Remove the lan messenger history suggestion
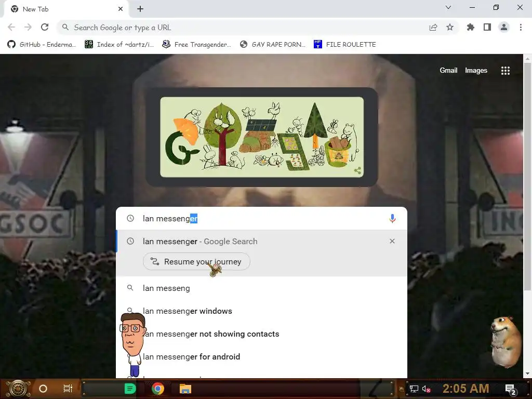This screenshot has width=532, height=399. [392, 241]
